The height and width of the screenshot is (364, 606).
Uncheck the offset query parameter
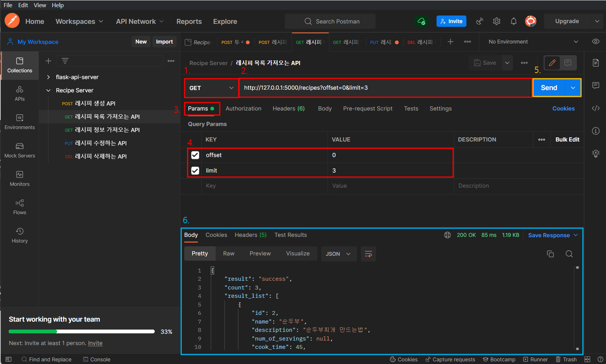pos(195,155)
